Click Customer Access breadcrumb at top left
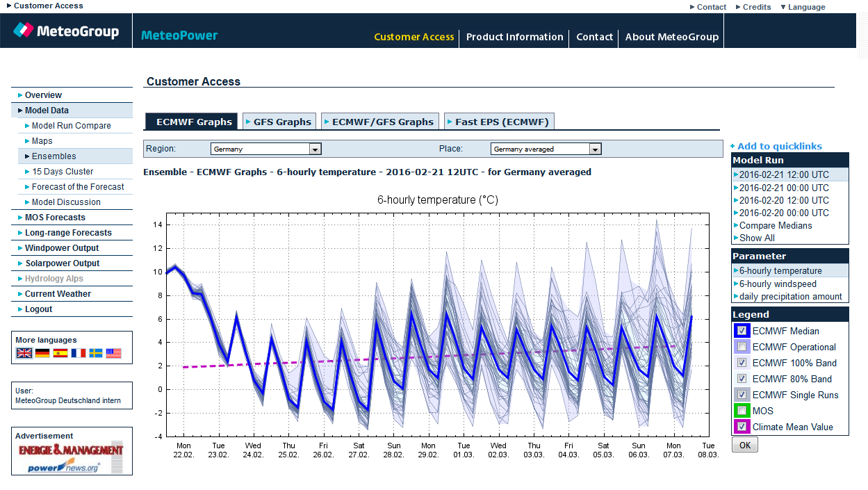This screenshot has width=868, height=490. [x=45, y=6]
